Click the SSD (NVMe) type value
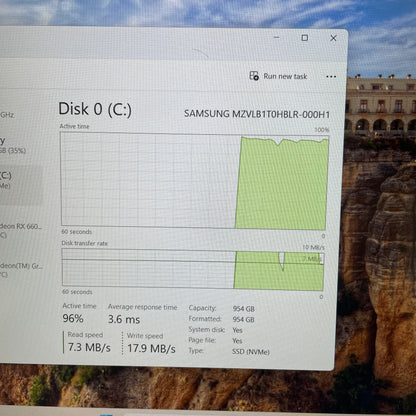Screen dimensions: 416x416 [251, 352]
